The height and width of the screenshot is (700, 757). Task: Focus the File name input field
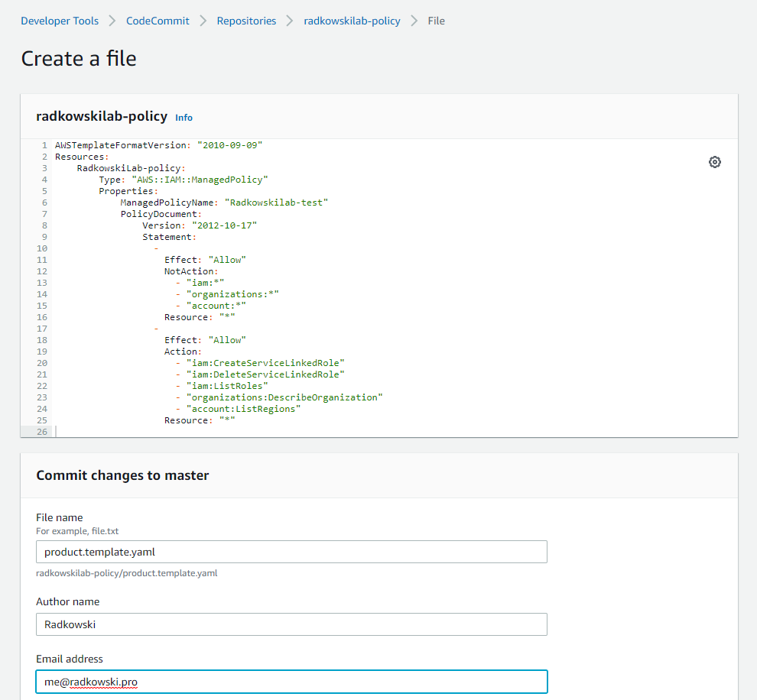click(291, 552)
